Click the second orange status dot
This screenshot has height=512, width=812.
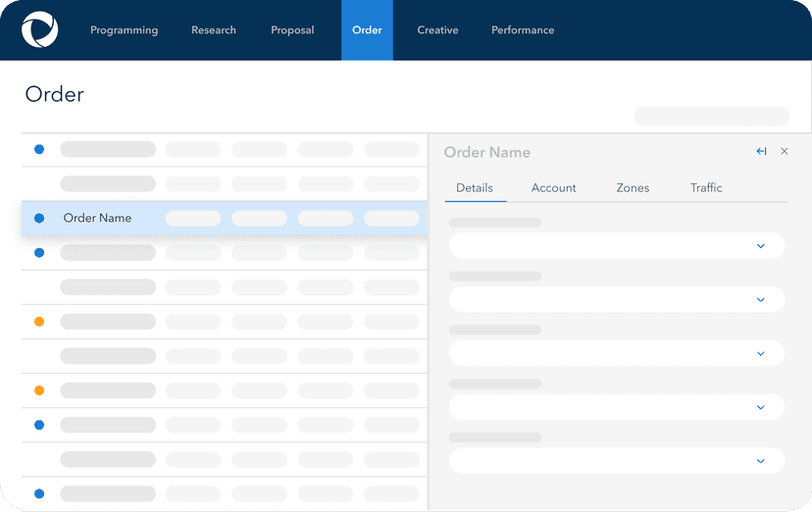tap(39, 390)
